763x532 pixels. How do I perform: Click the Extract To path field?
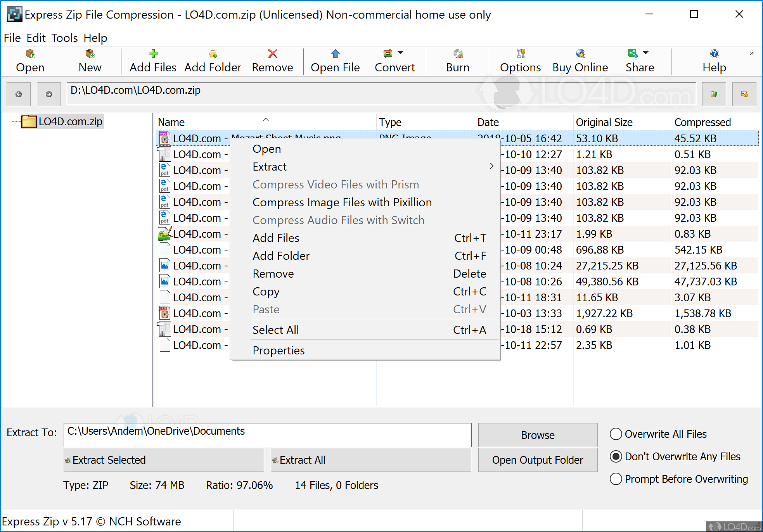point(267,435)
